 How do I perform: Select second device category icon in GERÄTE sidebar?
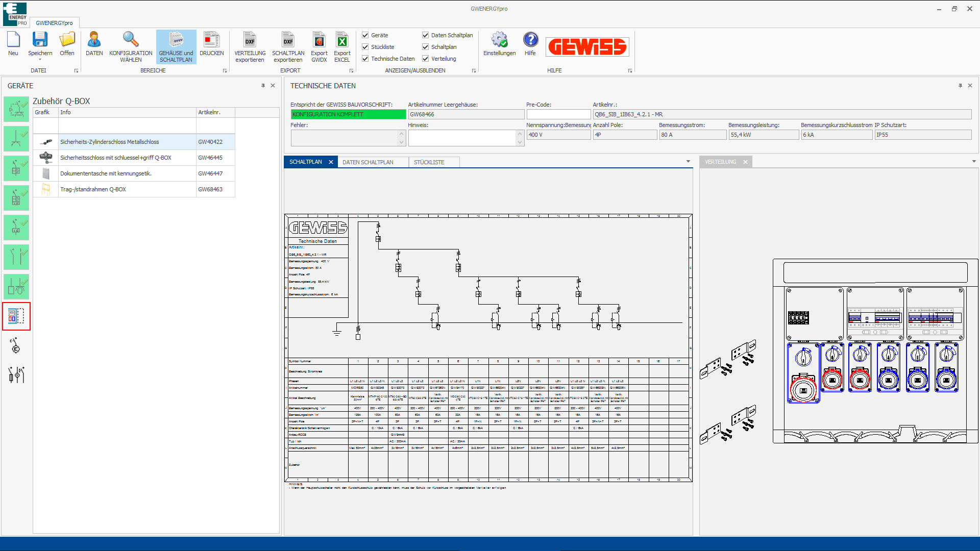(16, 138)
